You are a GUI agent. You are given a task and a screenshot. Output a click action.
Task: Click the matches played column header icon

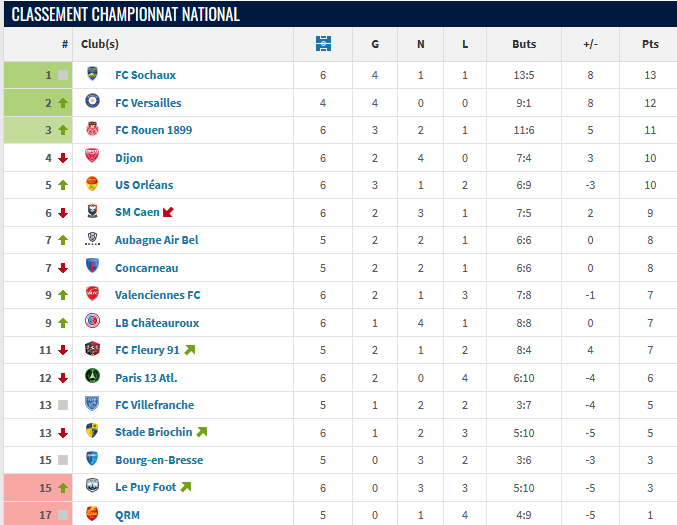click(x=323, y=44)
